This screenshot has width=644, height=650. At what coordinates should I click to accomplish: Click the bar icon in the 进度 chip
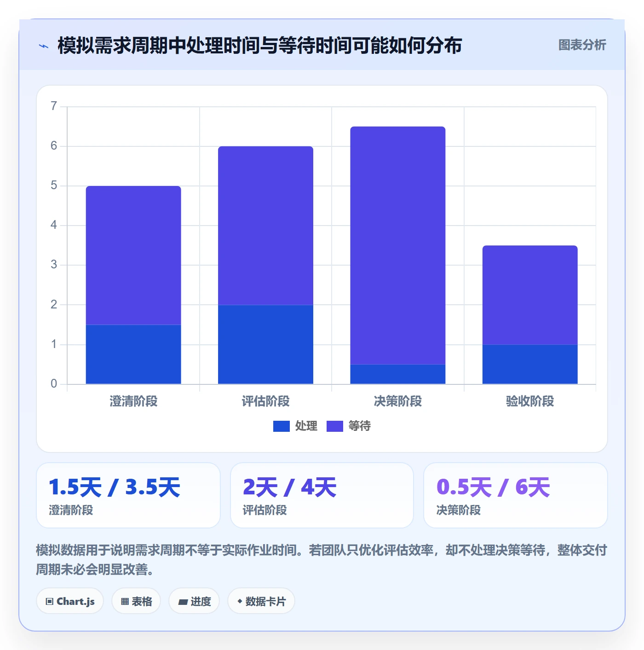[183, 602]
